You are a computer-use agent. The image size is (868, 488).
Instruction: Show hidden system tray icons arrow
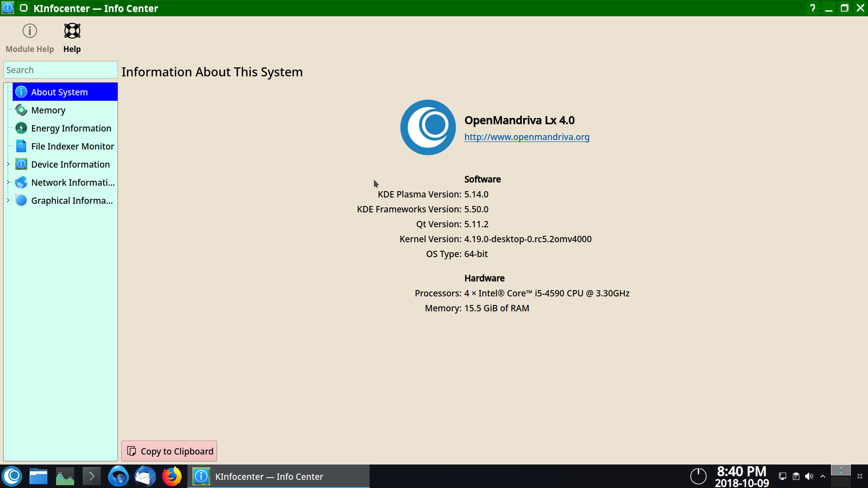(x=823, y=476)
